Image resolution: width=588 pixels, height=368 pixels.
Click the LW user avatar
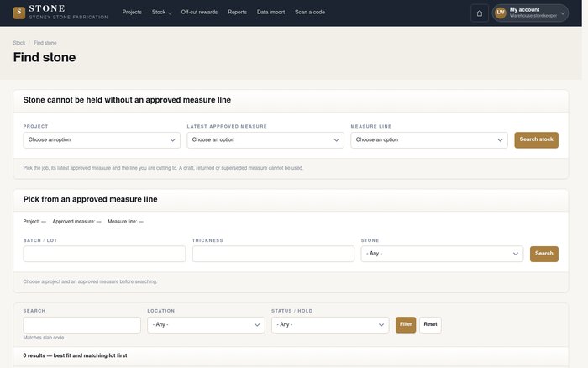point(501,13)
